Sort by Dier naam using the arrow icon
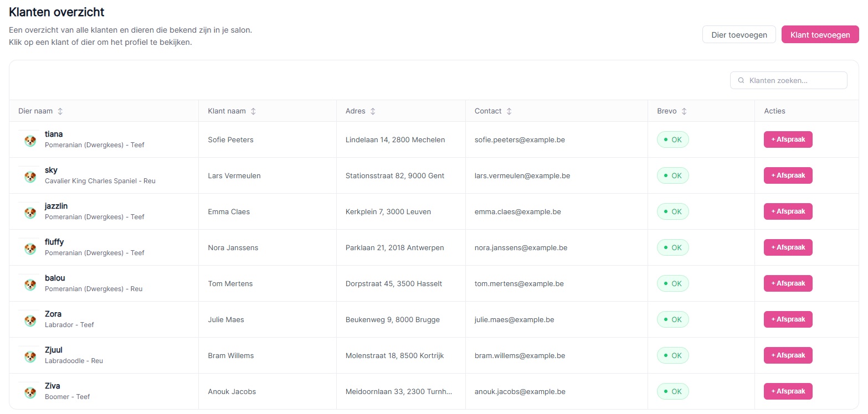This screenshot has height=414, width=868. [x=60, y=111]
